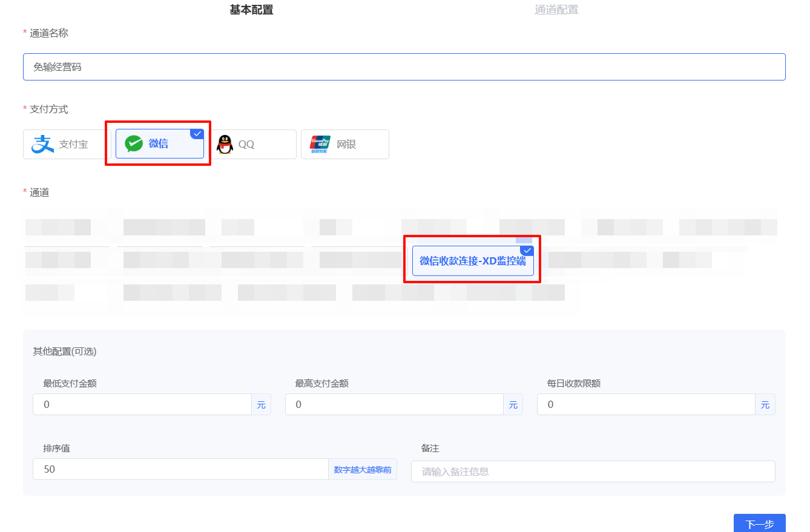The image size is (810, 532).
Task: Click the 备注 remark input field
Action: (593, 471)
